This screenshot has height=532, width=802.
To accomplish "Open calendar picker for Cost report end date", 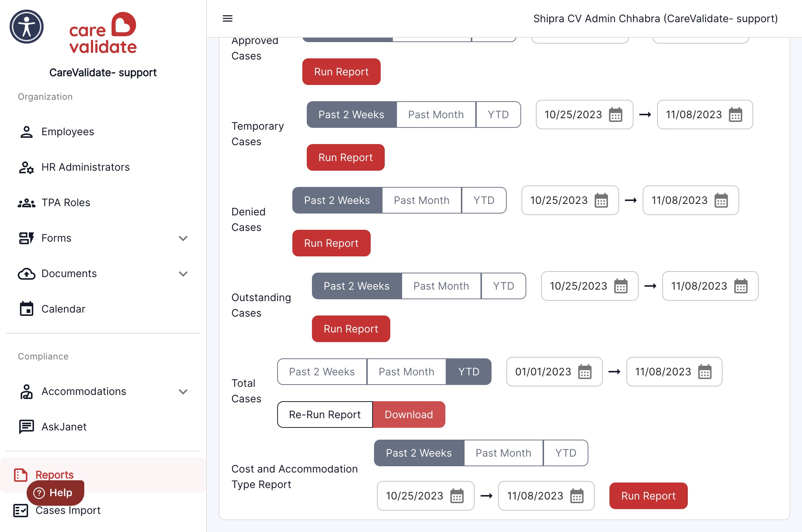I will pyautogui.click(x=577, y=496).
